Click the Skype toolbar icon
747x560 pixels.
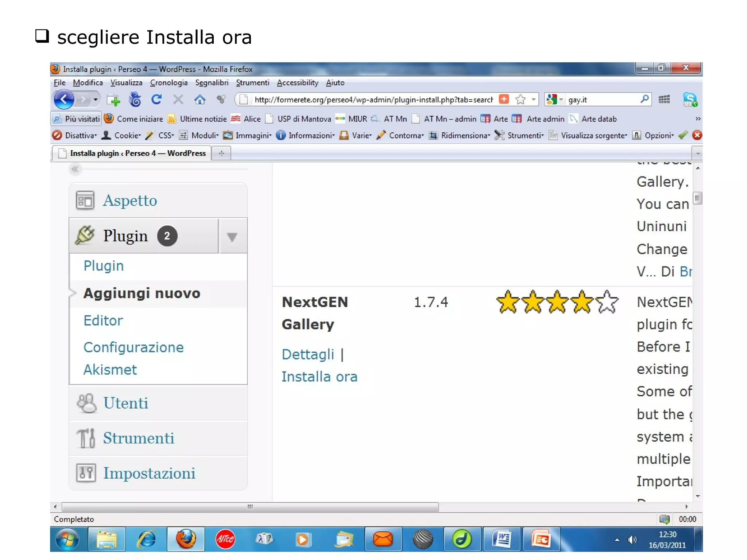click(x=690, y=100)
